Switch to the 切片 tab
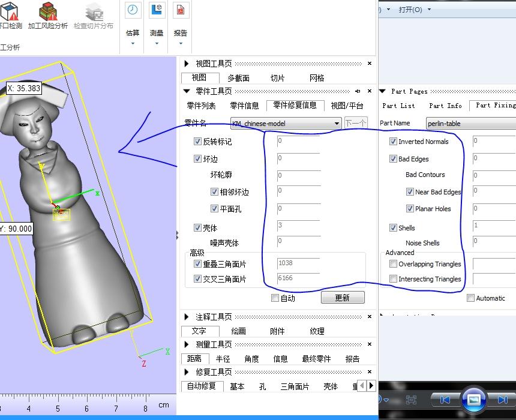 coord(277,78)
